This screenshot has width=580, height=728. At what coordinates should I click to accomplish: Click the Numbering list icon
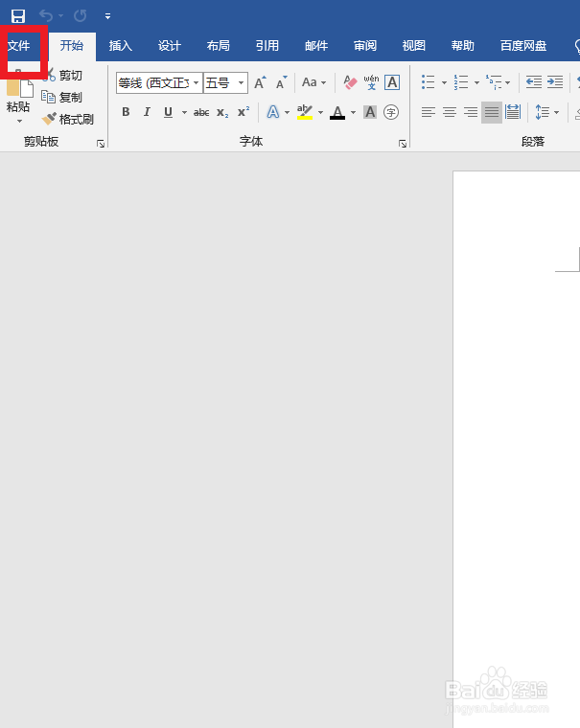(461, 82)
